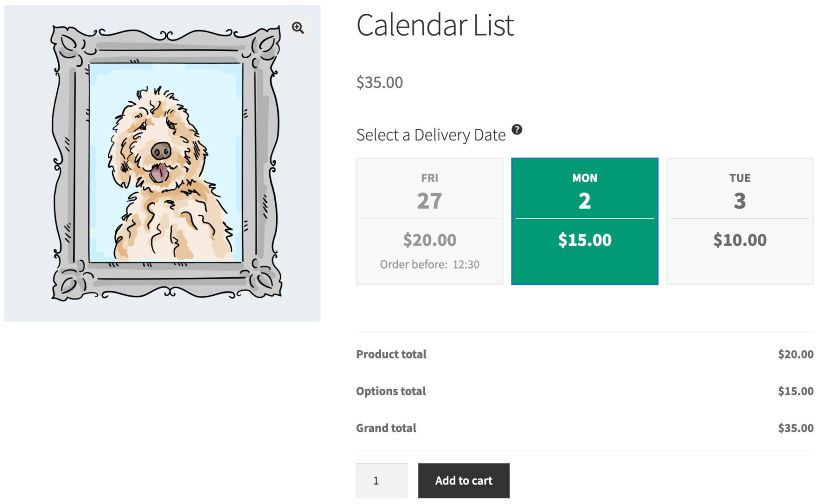Click the Product total row

point(391,354)
